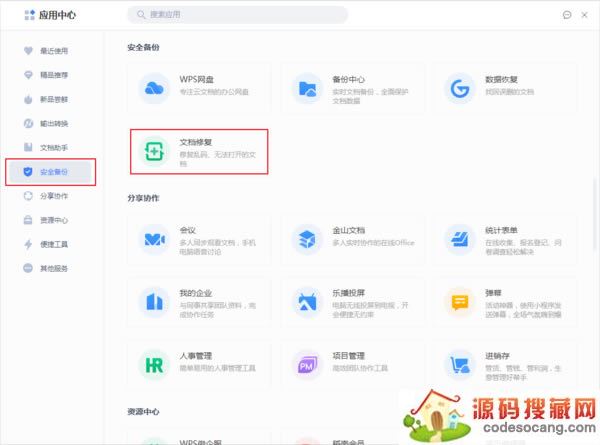Open the 便捷工具 category
600x445 pixels.
53,244
